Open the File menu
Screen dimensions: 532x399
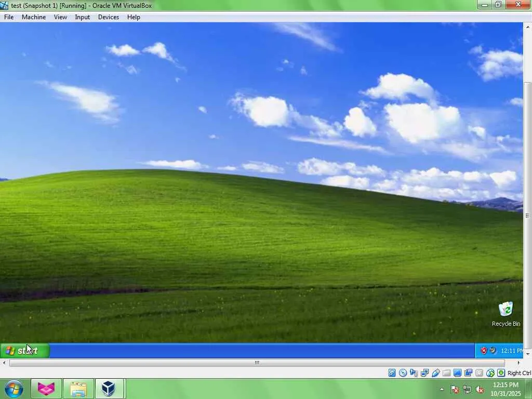click(9, 17)
